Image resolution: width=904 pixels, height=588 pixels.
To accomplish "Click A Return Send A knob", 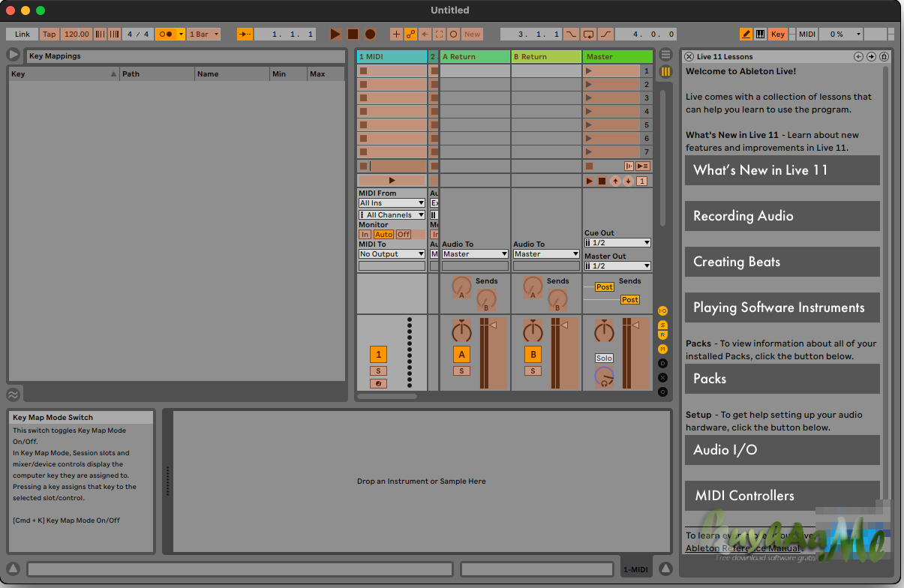I will click(461, 286).
